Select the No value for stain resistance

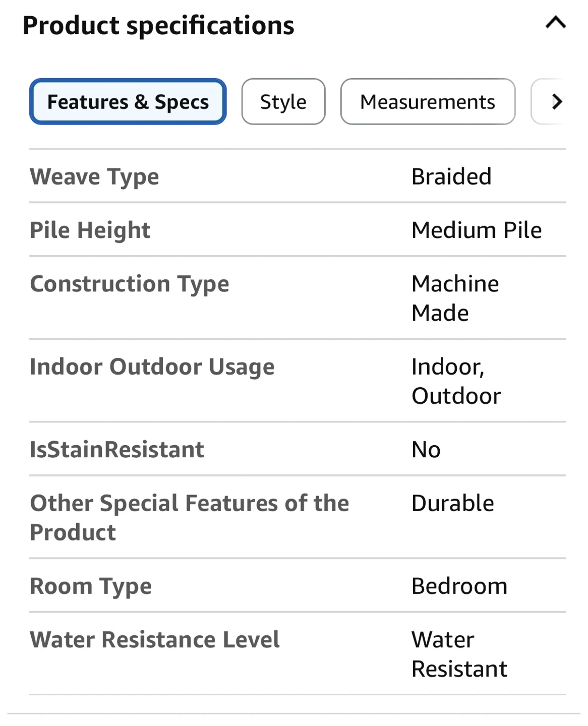(426, 450)
